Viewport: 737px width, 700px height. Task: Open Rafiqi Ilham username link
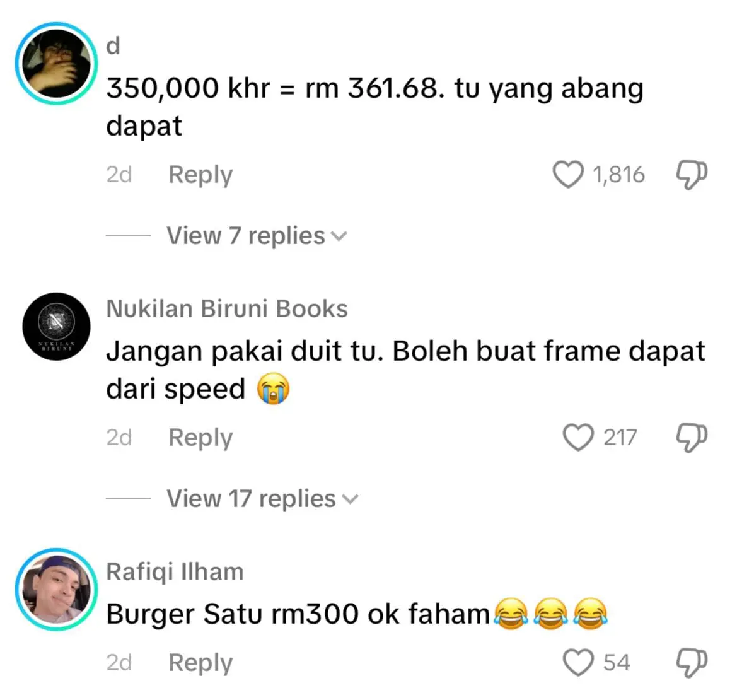175,572
